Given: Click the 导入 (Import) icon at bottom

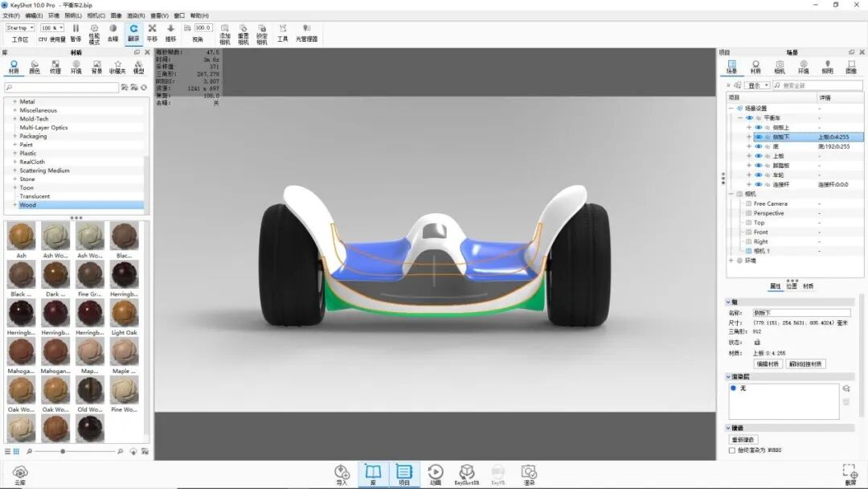Looking at the screenshot, I should [342, 473].
